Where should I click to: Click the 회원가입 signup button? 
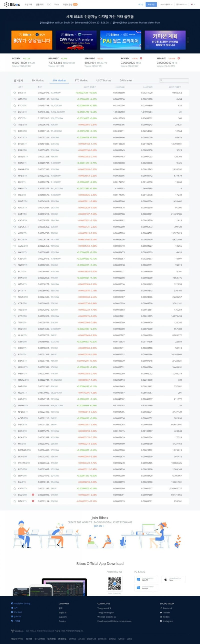click(x=151, y=4)
